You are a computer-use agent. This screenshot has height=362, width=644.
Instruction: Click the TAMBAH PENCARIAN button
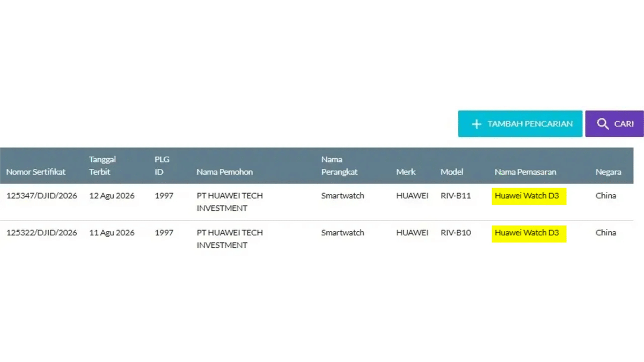coord(520,124)
